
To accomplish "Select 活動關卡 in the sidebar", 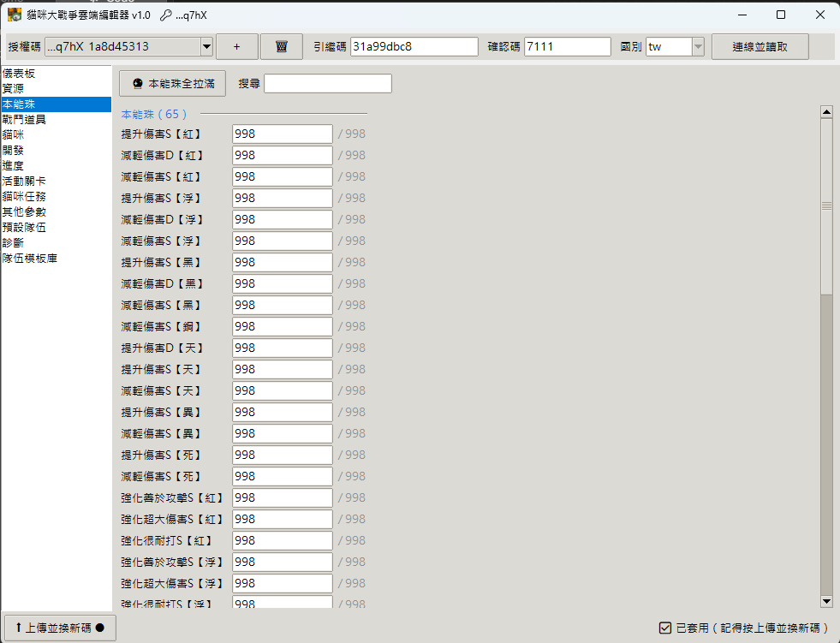I will click(x=56, y=182).
